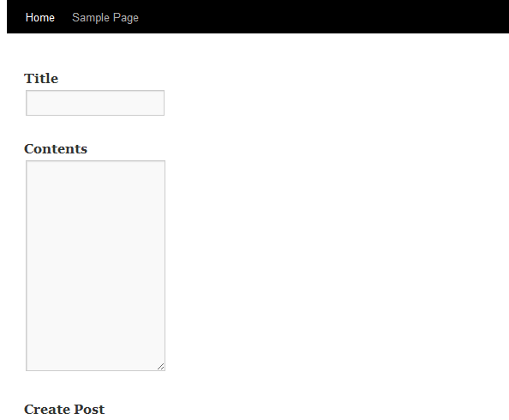509x420 pixels.
Task: Place cursor in the large Contents box
Action: [x=95, y=266]
